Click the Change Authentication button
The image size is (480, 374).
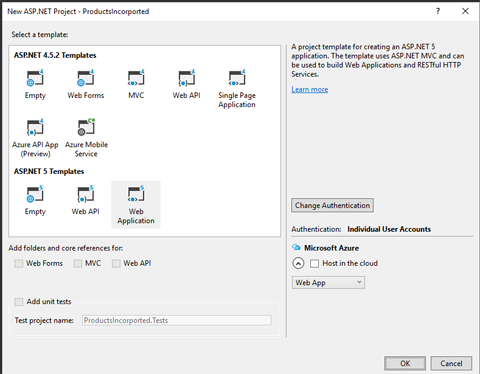pos(332,205)
